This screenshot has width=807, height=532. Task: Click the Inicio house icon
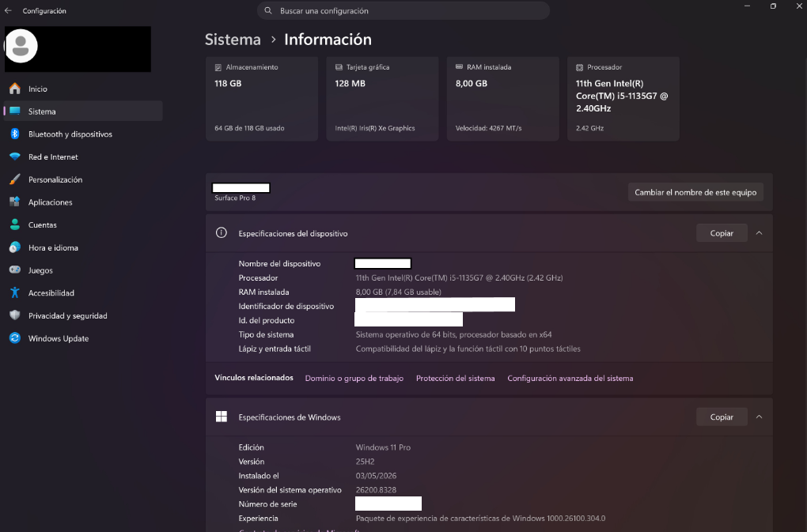[15, 89]
